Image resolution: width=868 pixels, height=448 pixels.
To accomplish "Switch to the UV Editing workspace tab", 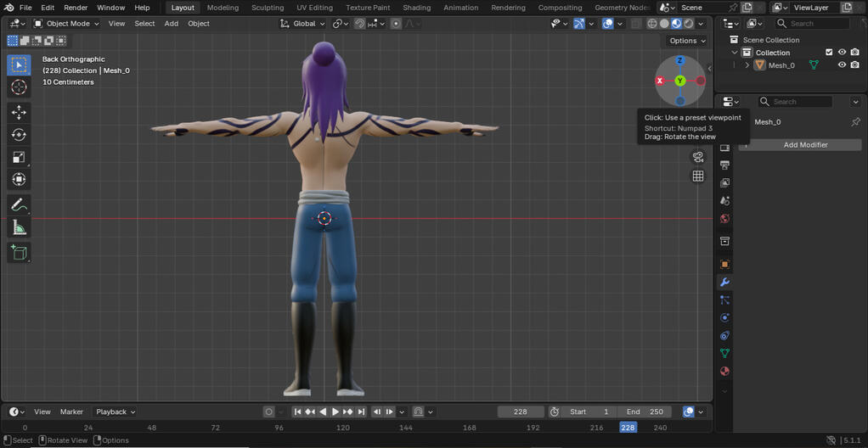I will click(x=315, y=8).
